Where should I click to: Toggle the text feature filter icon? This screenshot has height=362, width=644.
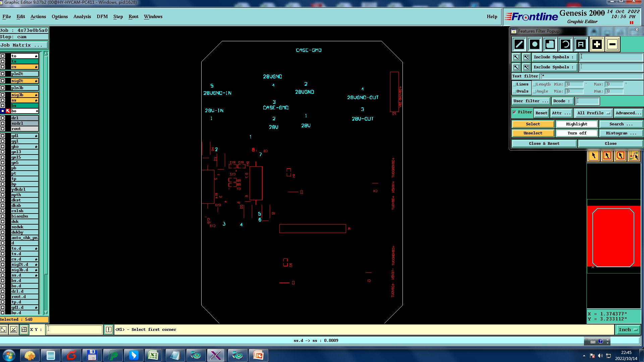point(581,44)
